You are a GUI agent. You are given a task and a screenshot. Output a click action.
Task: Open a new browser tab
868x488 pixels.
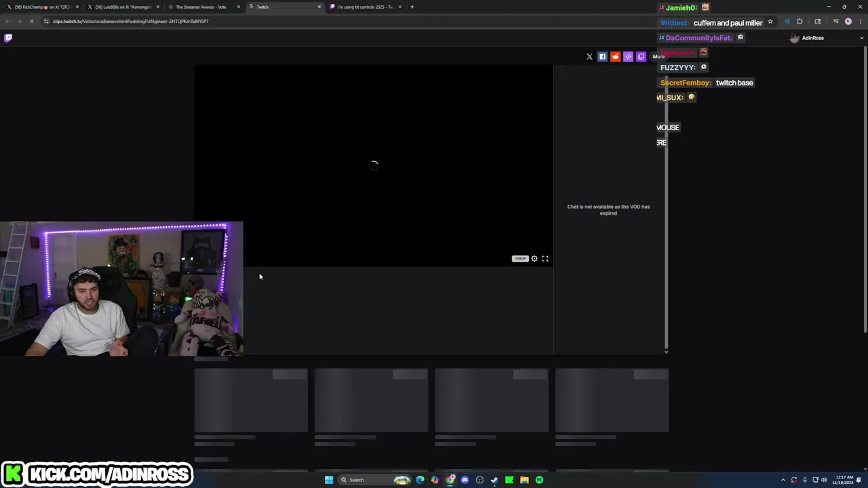tap(412, 7)
